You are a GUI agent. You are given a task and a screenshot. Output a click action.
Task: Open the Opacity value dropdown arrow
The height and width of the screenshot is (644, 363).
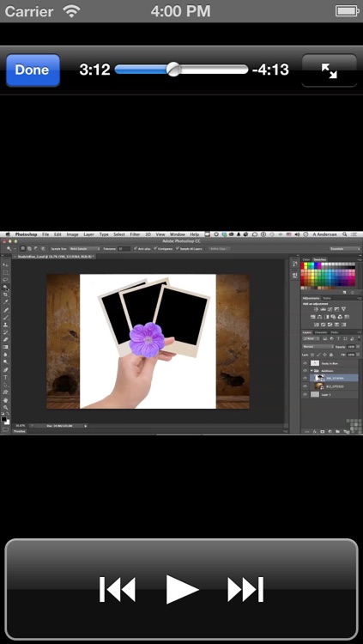pos(358,346)
